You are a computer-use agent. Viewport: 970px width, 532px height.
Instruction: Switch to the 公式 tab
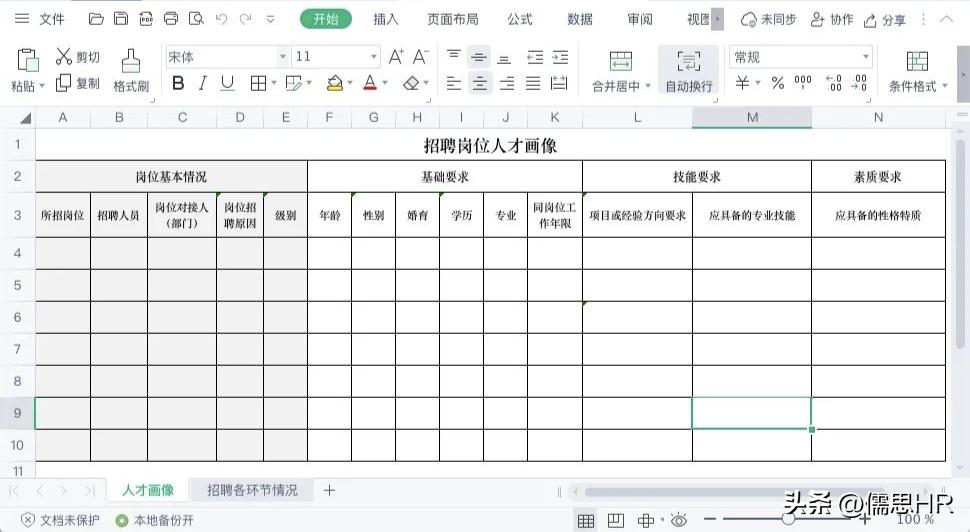(520, 19)
